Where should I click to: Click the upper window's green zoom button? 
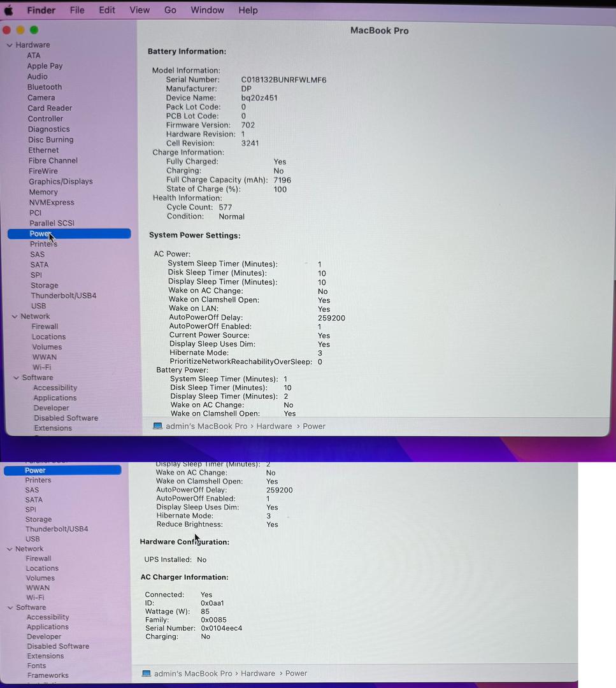(34, 30)
